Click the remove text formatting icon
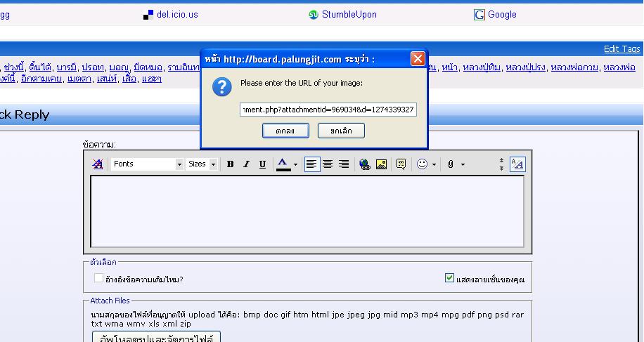The height and width of the screenshot is (342, 644). 98,164
